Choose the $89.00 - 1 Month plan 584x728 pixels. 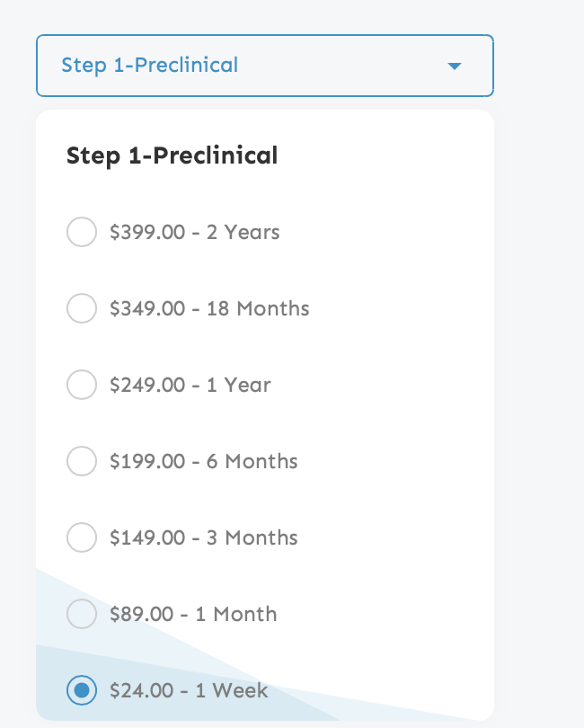82,614
